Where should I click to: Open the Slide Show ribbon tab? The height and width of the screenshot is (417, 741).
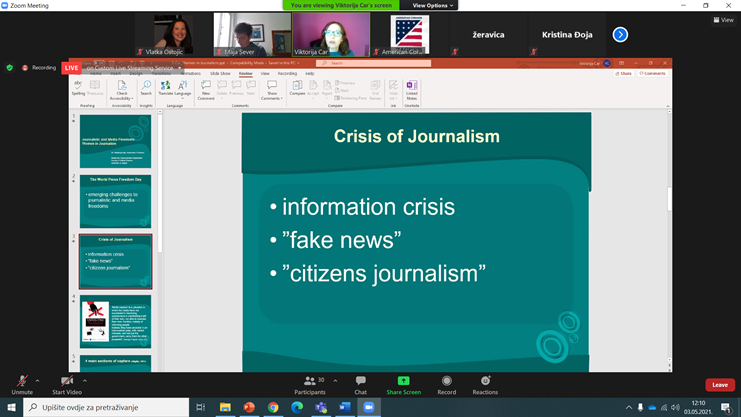point(220,73)
